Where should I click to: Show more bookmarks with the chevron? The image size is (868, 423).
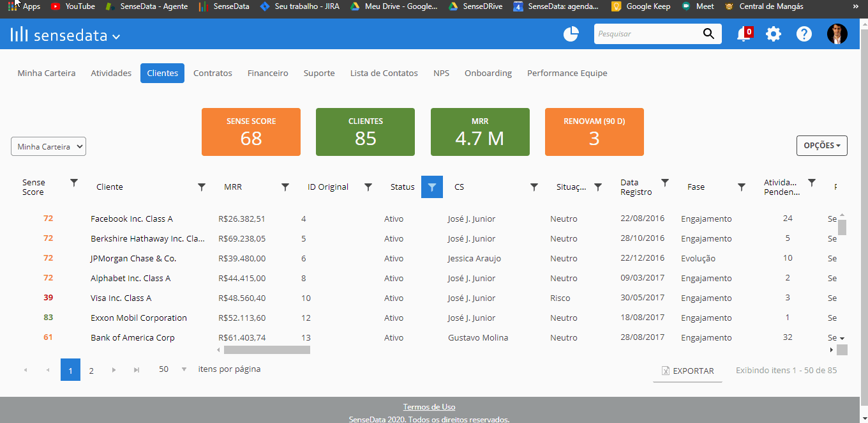[x=856, y=6]
